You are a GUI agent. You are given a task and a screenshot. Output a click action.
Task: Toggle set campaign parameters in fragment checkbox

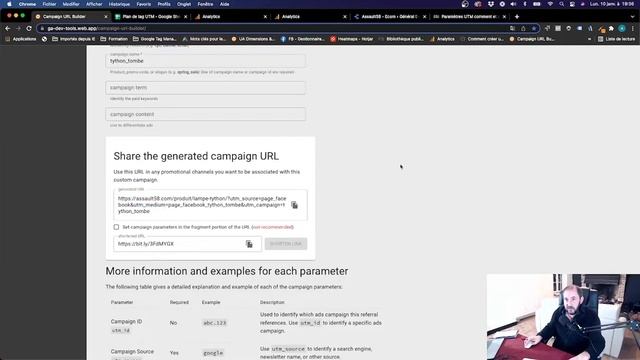(116, 227)
